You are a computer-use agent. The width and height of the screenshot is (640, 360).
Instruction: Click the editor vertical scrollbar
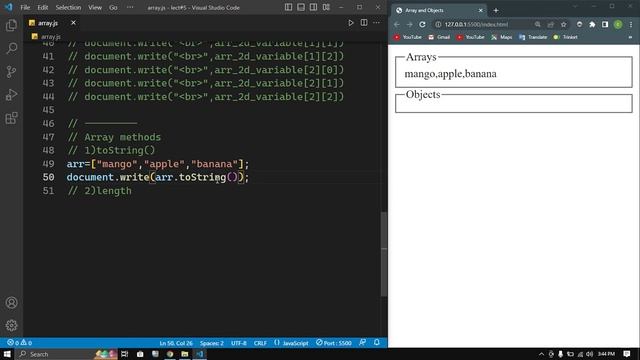pos(384,254)
